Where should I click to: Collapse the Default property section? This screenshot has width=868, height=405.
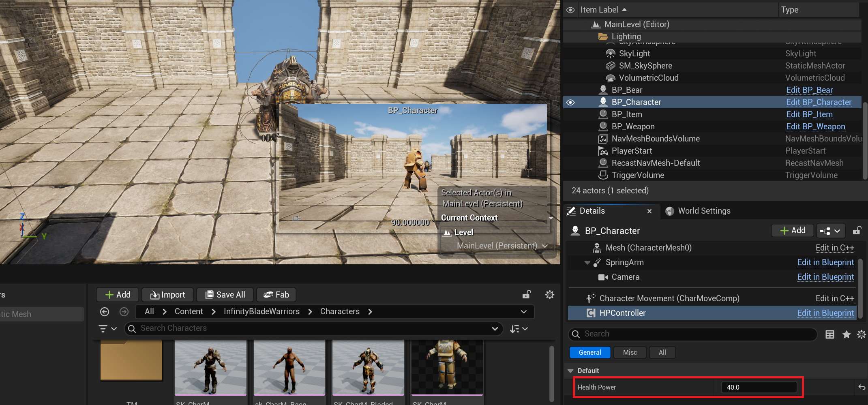pyautogui.click(x=570, y=371)
